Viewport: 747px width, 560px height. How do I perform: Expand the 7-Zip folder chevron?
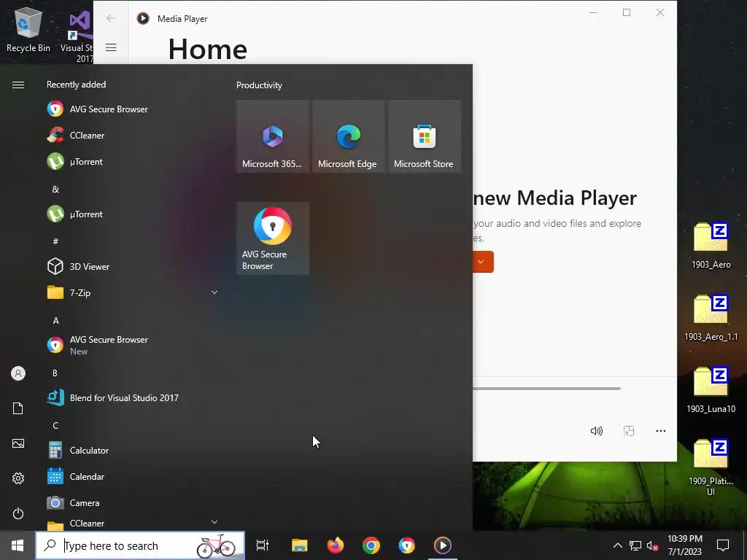pos(214,292)
